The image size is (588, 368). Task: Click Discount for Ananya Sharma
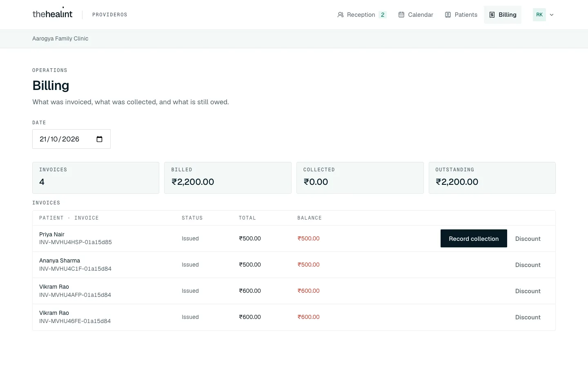coord(528,265)
